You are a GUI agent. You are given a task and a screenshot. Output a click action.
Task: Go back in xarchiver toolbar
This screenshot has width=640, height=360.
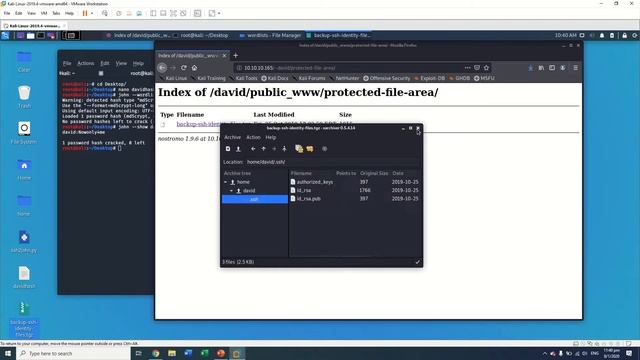pos(253,149)
